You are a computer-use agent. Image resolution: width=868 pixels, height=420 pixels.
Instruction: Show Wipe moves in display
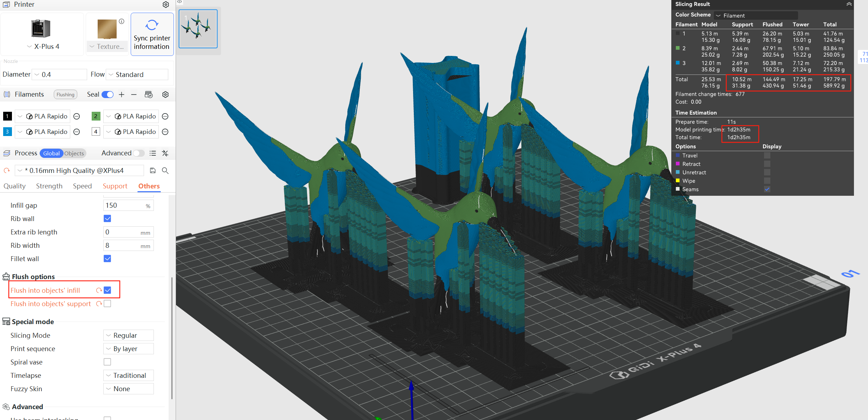point(767,181)
